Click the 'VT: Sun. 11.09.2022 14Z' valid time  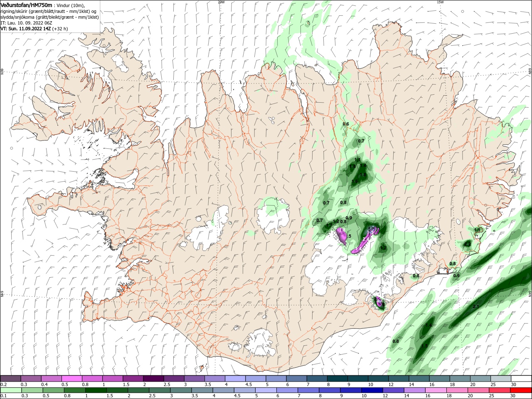(x=26, y=29)
